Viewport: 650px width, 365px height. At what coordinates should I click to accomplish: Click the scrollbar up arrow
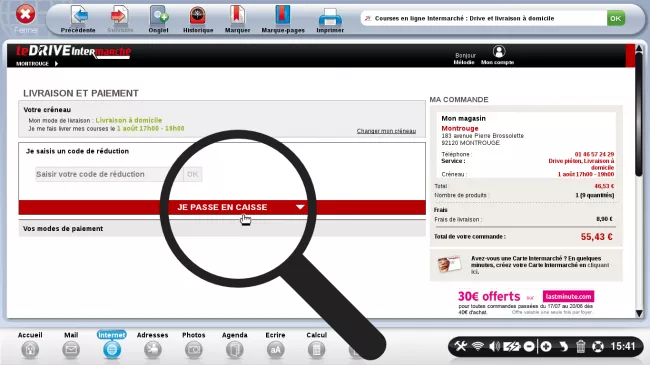639,49
